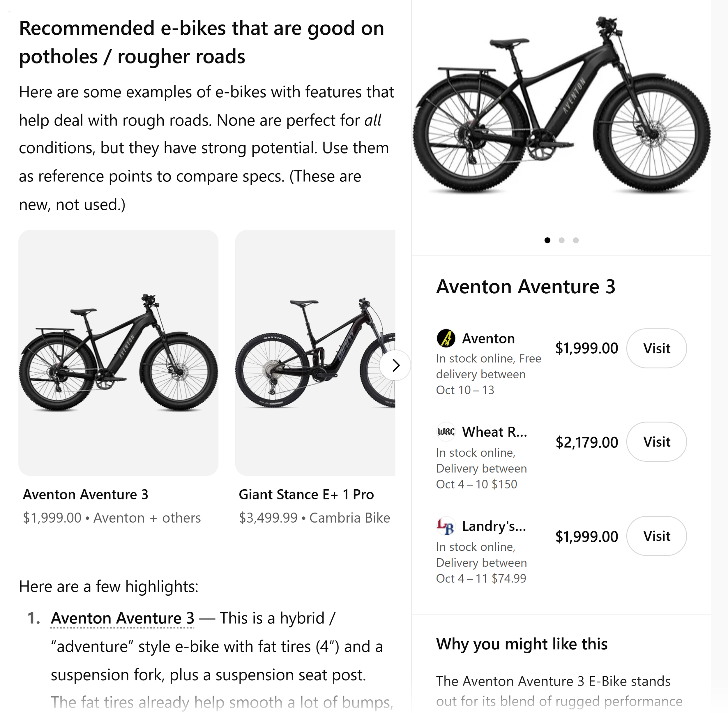
Task: Click the Landry's... seller name
Action: pyautogui.click(x=494, y=526)
